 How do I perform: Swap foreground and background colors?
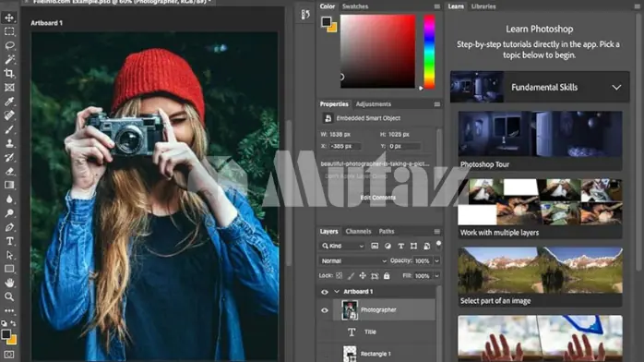click(x=14, y=323)
